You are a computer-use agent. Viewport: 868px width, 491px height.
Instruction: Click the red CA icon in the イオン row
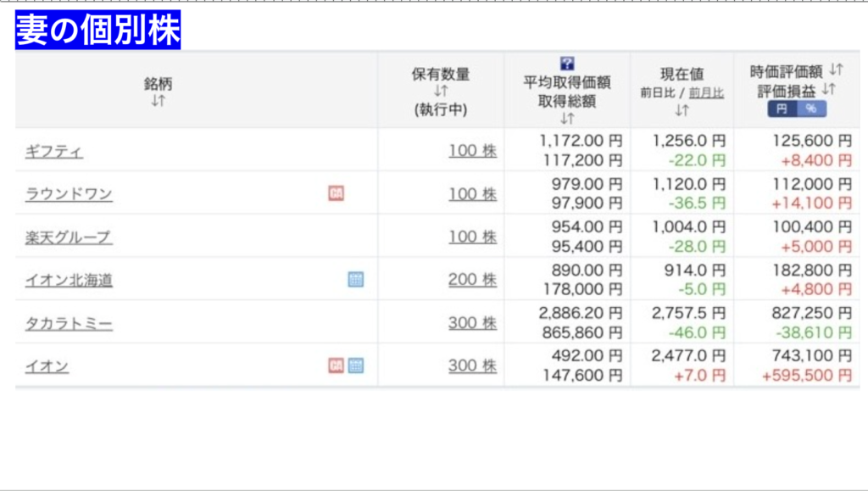click(336, 365)
